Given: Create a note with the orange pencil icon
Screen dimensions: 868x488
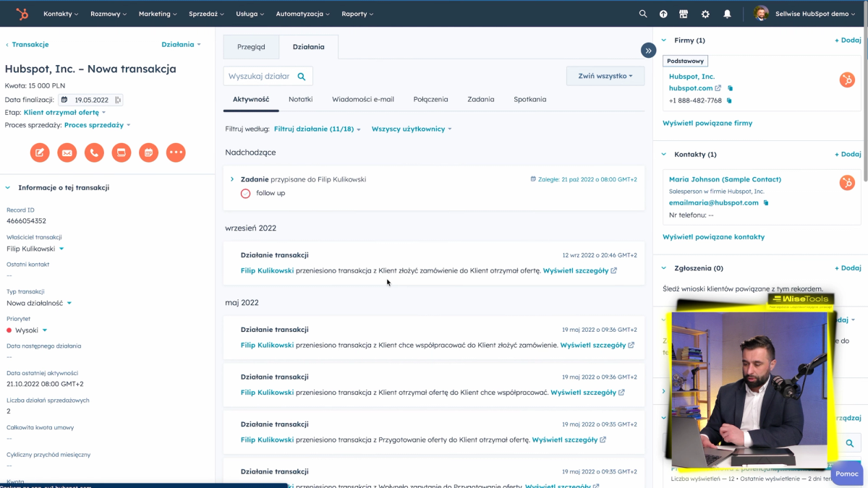Looking at the screenshot, I should (40, 153).
